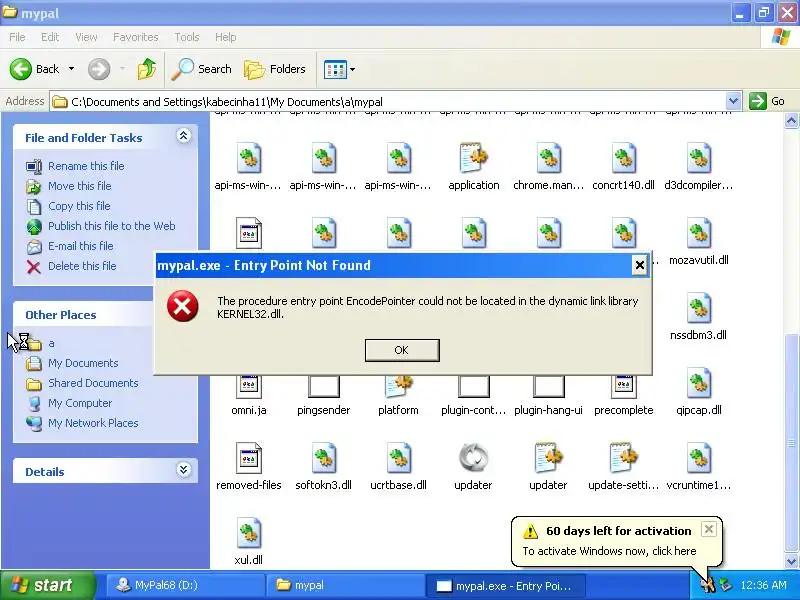Screen dimensions: 800x600
Task: Click the Go button
Action: pyautogui.click(x=767, y=101)
